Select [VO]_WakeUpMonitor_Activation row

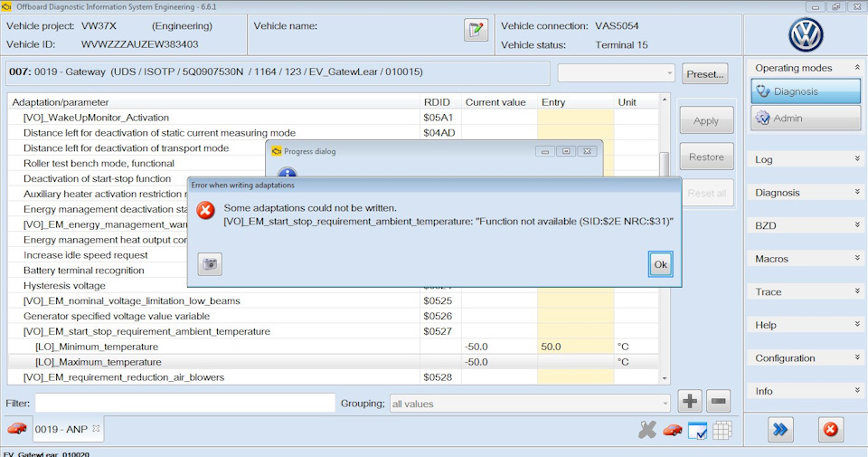334,118
